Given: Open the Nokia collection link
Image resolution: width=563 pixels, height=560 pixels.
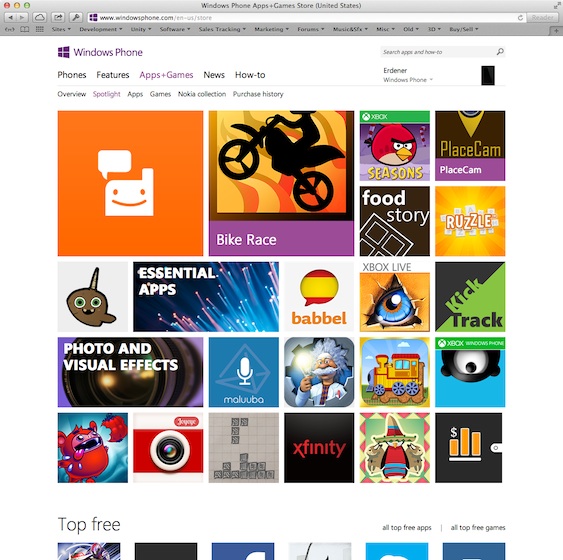Looking at the screenshot, I should point(202,94).
